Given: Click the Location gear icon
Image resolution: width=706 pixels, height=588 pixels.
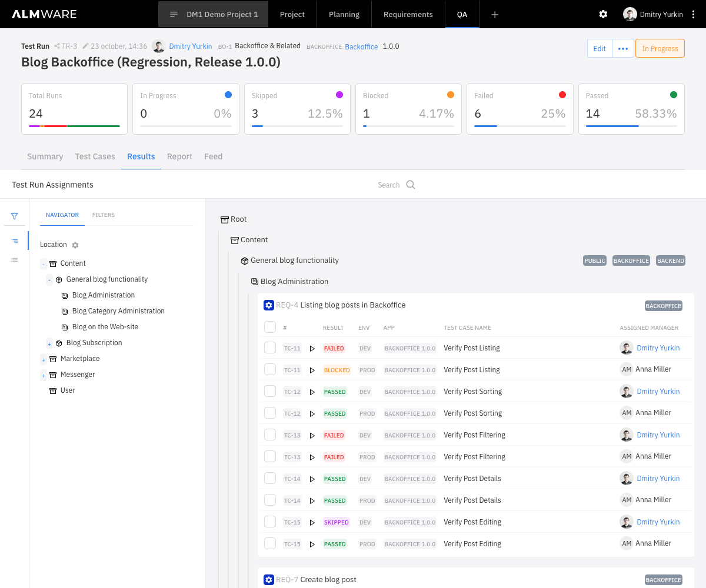Looking at the screenshot, I should click(75, 245).
